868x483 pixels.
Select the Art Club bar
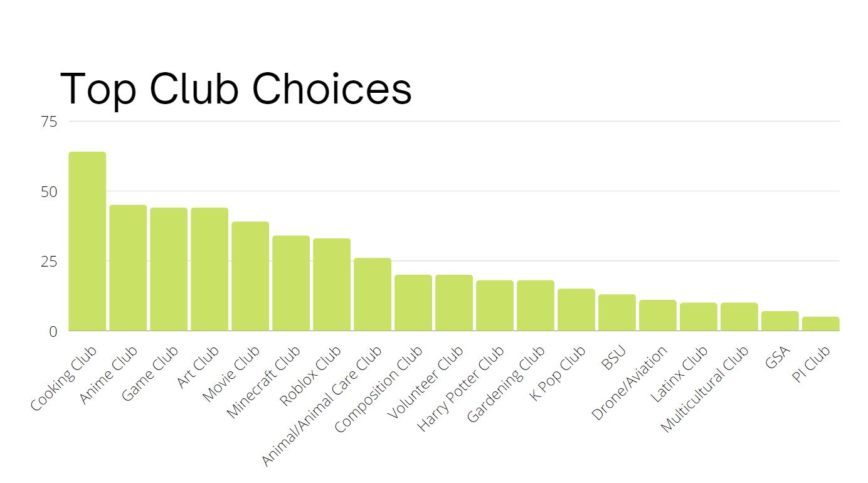(209, 269)
